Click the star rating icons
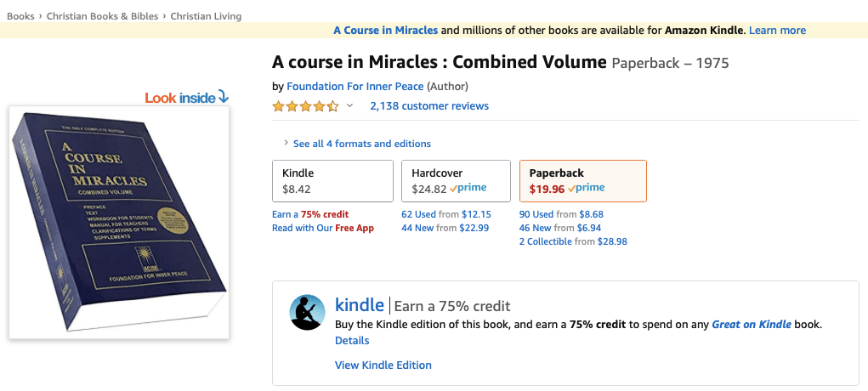 (305, 106)
